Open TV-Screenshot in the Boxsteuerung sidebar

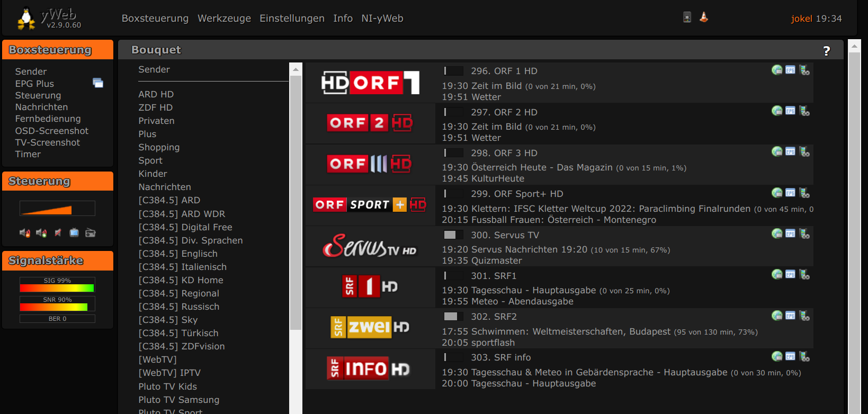[48, 142]
